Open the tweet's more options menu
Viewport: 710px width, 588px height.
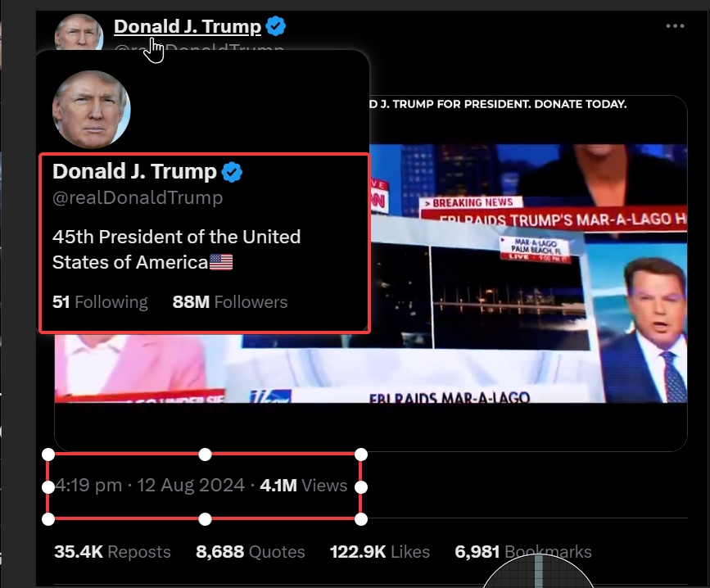[x=675, y=26]
